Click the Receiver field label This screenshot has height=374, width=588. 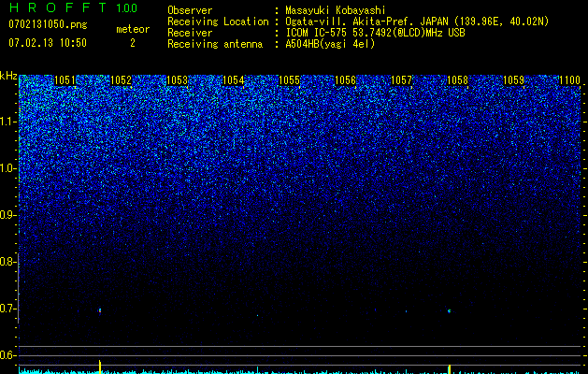(x=190, y=33)
